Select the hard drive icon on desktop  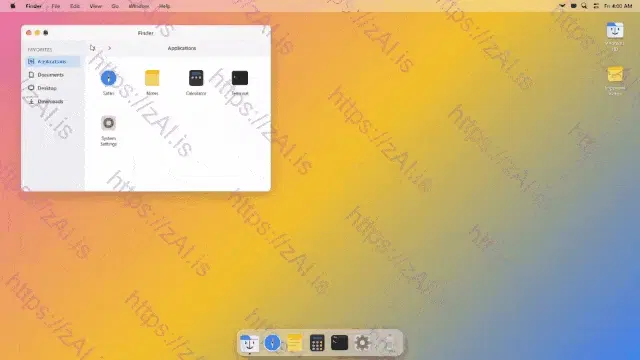(x=615, y=31)
